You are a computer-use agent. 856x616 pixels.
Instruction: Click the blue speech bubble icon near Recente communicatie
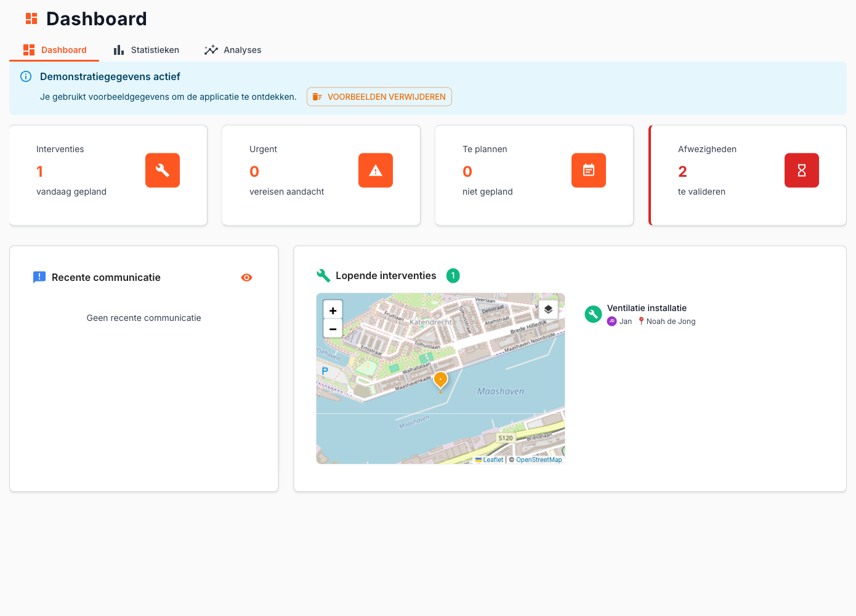pos(39,277)
